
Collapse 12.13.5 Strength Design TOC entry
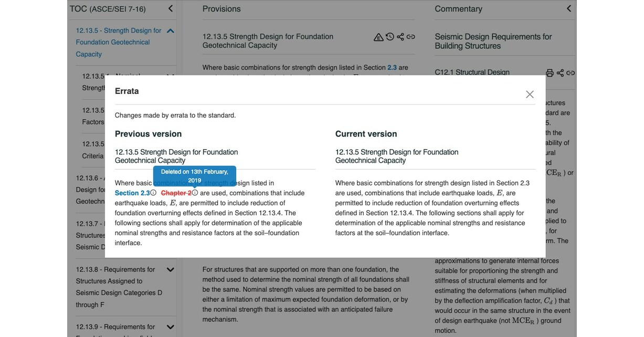[x=170, y=31]
